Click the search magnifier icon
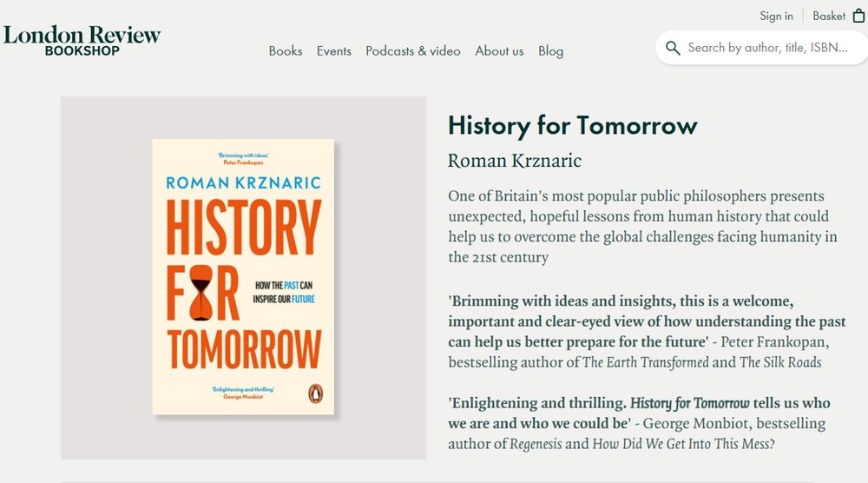 tap(673, 48)
